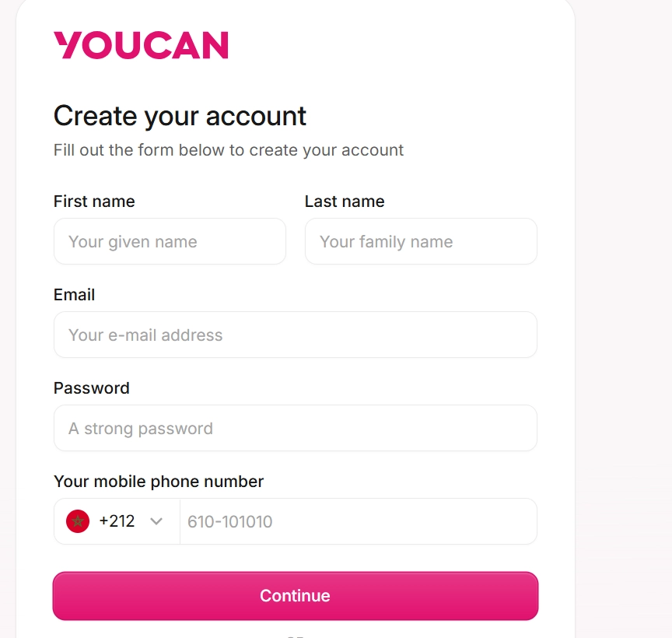Click the "Your mobile phone number" label
Image resolution: width=672 pixels, height=638 pixels.
pos(159,482)
